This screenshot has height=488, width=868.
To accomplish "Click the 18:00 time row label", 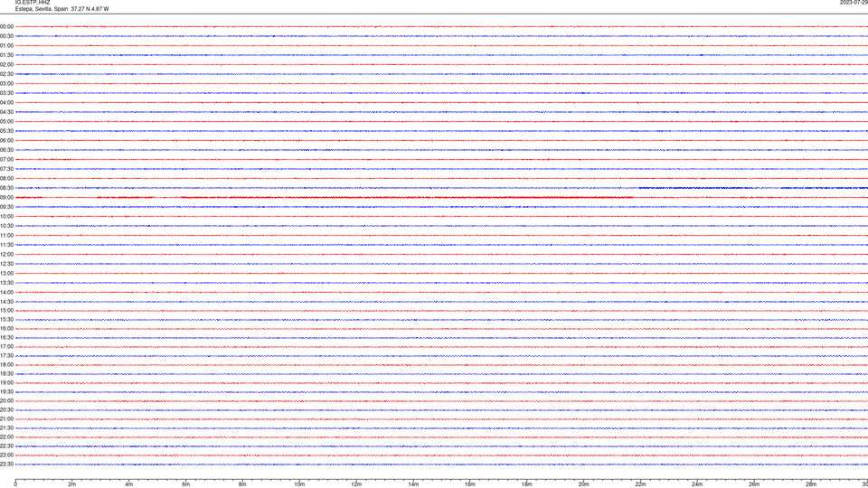I will point(6,364).
